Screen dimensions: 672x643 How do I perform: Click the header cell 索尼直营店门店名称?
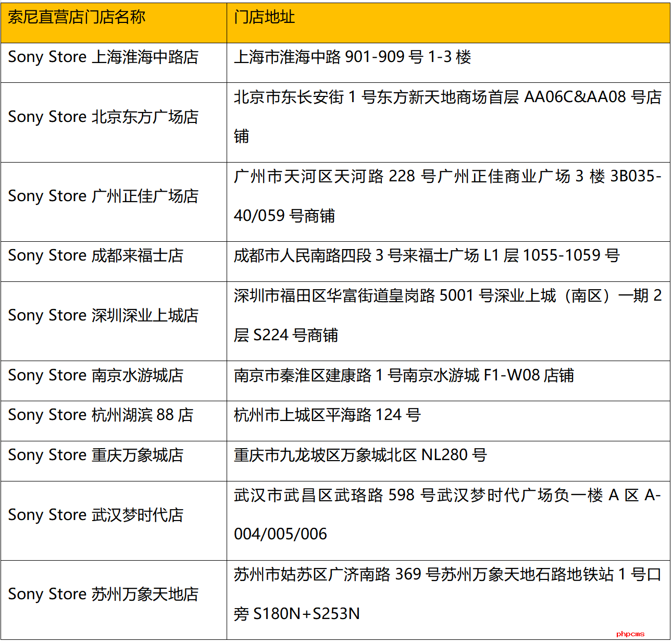coord(114,23)
